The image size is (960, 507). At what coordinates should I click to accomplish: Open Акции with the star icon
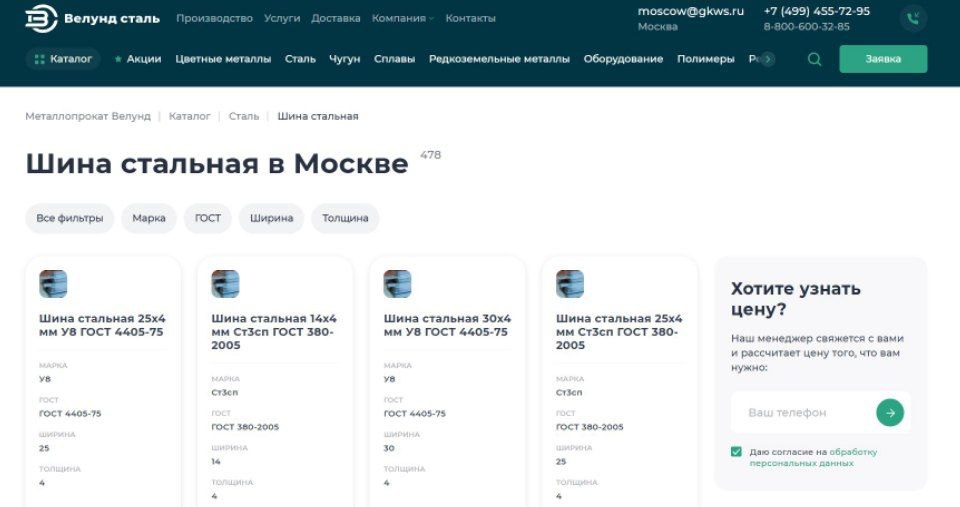click(x=138, y=59)
